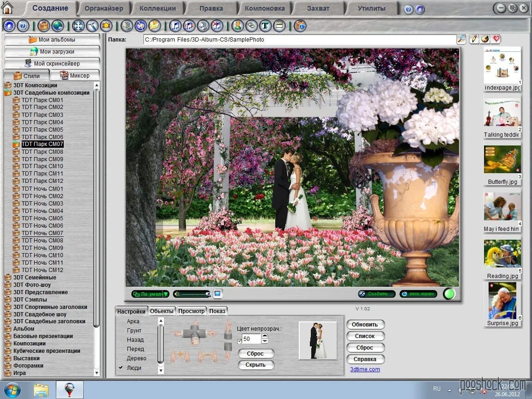
Task: Toggle the Дерево item in settings list
Action: point(136,358)
